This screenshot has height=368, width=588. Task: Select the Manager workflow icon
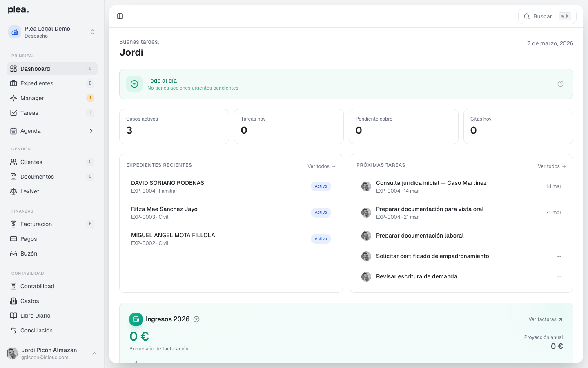coord(13,98)
